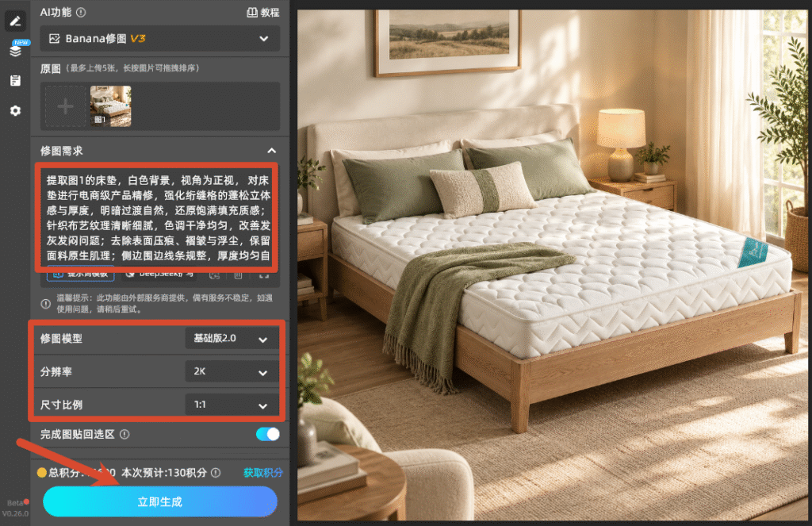Click the 原图 section label
The image size is (812, 526).
point(51,68)
